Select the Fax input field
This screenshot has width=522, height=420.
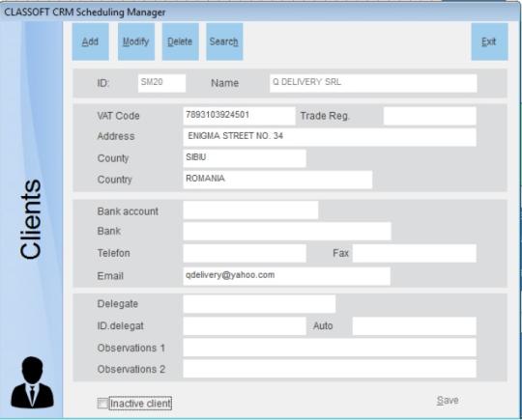coord(415,253)
